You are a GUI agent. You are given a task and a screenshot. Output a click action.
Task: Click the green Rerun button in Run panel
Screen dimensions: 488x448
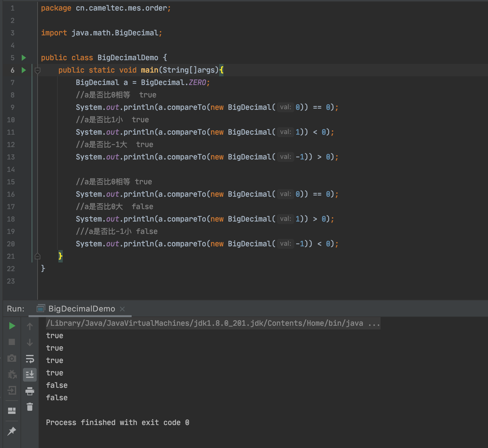coord(12,326)
